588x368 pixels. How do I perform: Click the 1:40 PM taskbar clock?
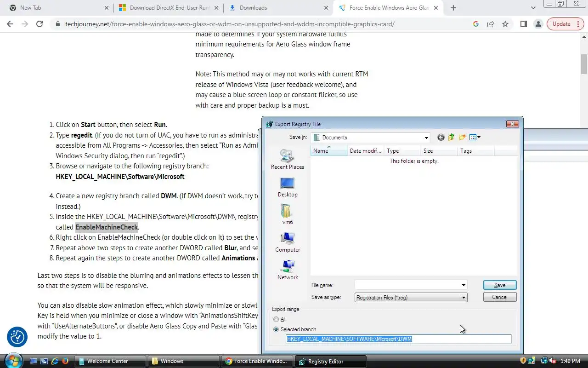pyautogui.click(x=571, y=361)
